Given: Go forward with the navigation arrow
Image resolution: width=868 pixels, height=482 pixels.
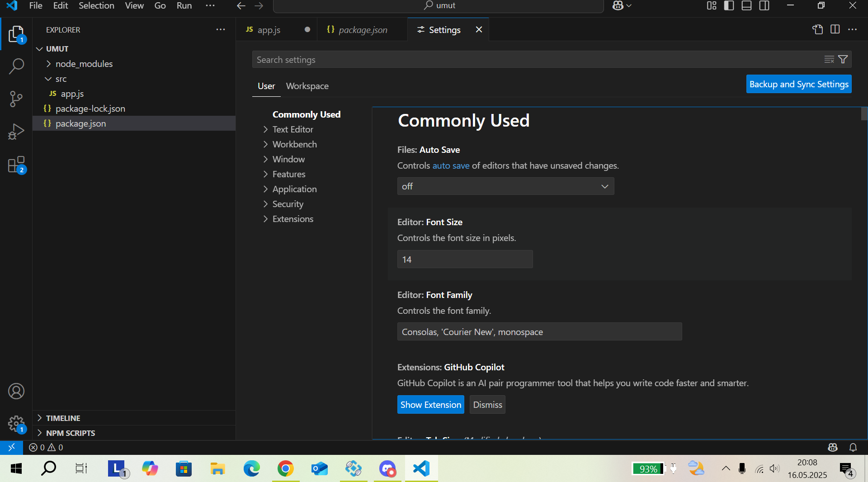Looking at the screenshot, I should [259, 6].
